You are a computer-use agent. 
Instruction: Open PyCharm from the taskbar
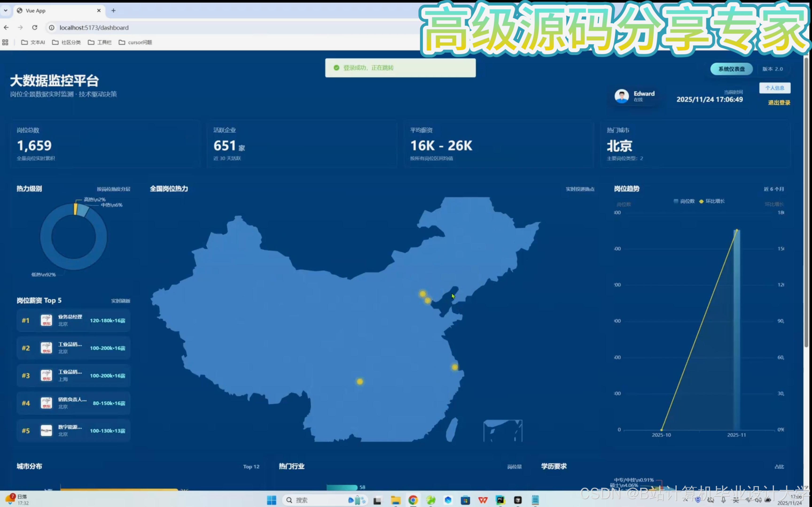[500, 500]
